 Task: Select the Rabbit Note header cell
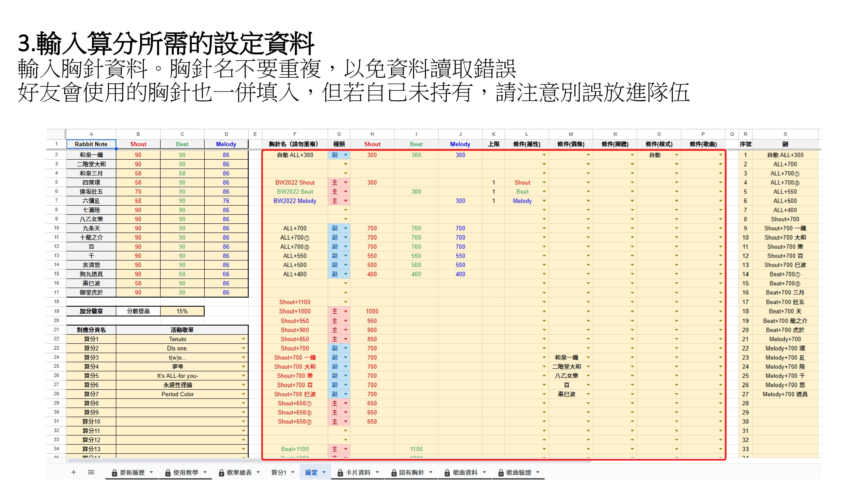91,144
